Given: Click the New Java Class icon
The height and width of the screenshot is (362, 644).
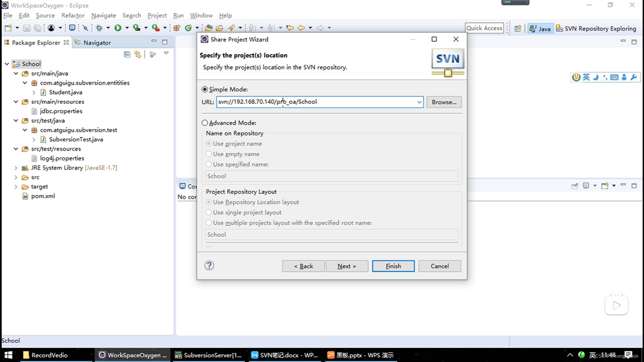Looking at the screenshot, I should coord(189,28).
